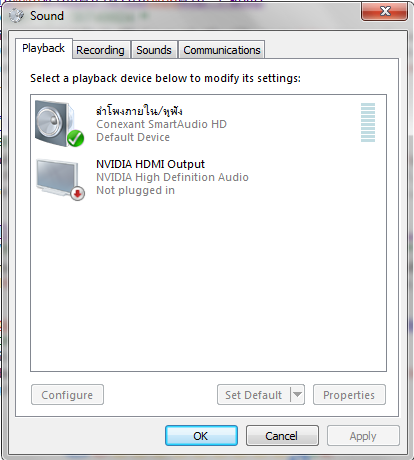The image size is (414, 460).
Task: Click the red unplugged arrow badge
Action: coord(78,193)
